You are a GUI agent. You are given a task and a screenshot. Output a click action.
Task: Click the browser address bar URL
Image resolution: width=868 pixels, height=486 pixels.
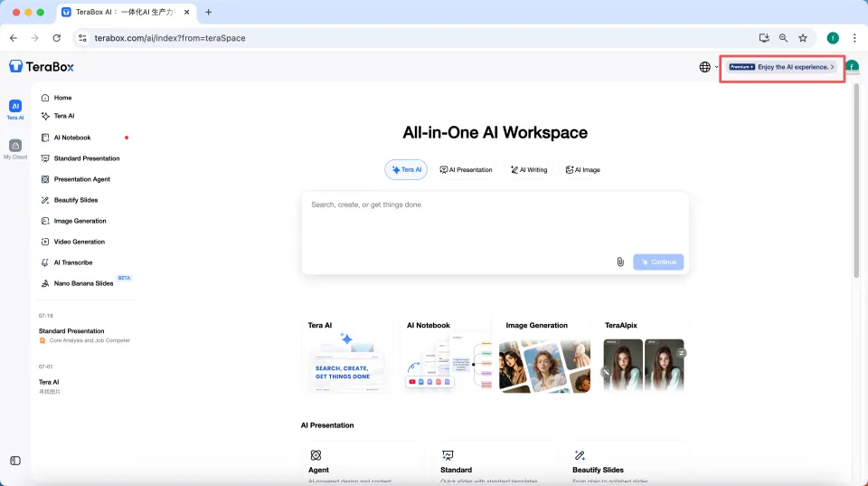[x=169, y=38]
